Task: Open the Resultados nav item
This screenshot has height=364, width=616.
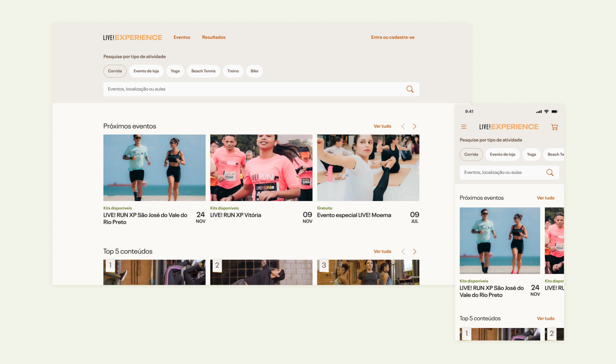Action: pos(214,37)
